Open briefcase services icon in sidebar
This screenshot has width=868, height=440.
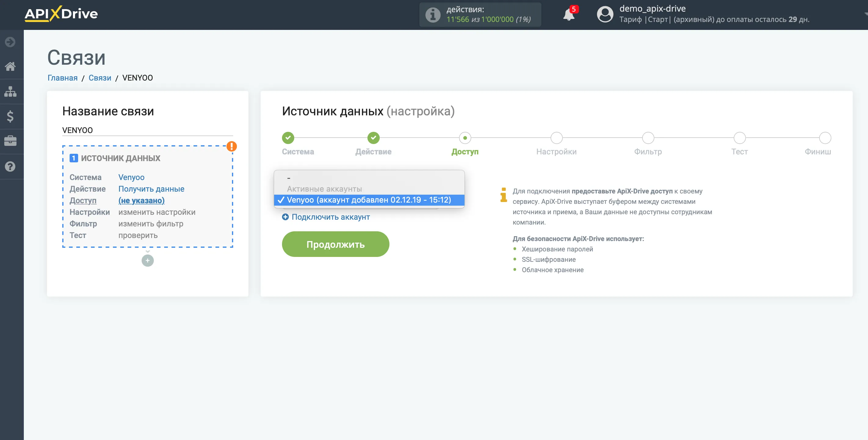(x=10, y=141)
